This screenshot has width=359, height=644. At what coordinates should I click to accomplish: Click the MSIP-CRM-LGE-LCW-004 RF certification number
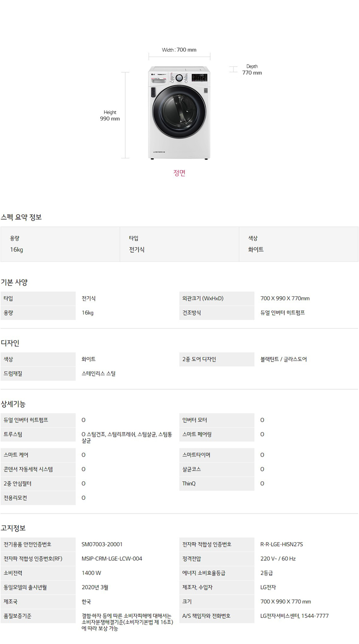tap(112, 558)
